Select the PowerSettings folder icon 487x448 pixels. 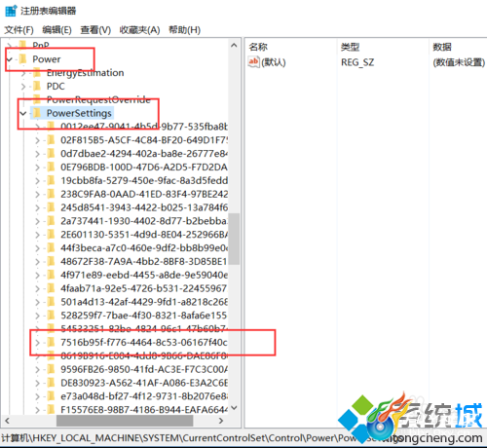tap(37, 113)
